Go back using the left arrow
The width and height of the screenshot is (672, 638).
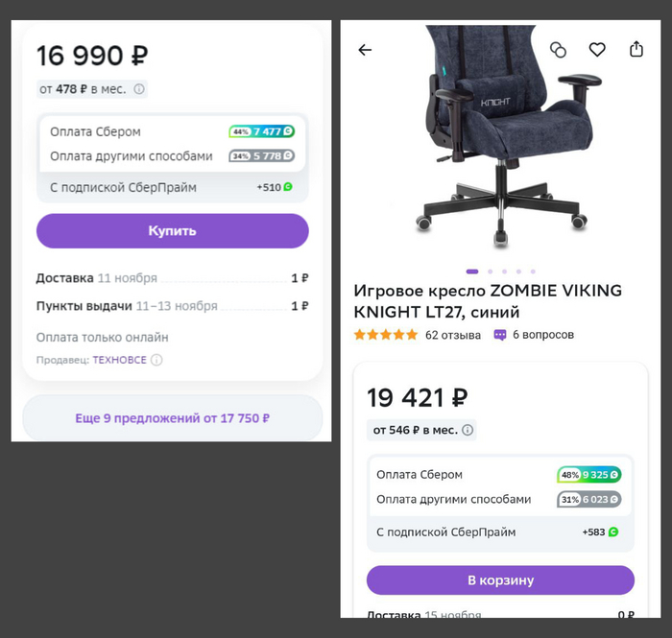(x=365, y=50)
